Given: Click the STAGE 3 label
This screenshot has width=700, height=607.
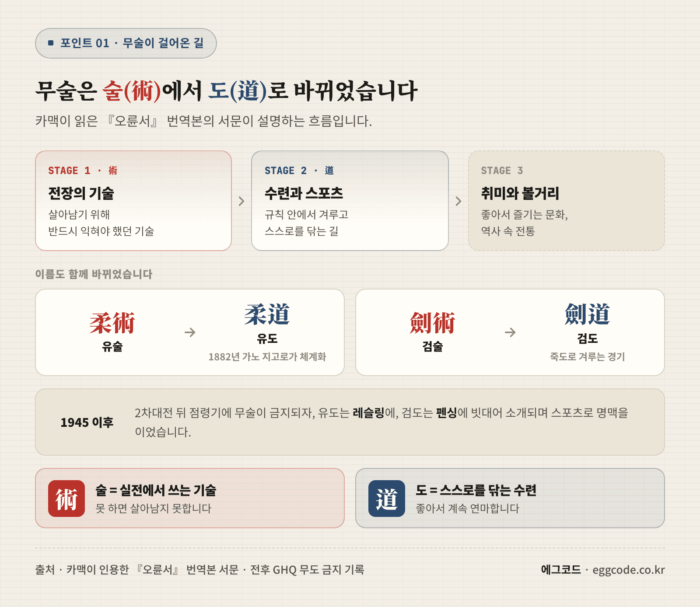Looking at the screenshot, I should [x=502, y=171].
